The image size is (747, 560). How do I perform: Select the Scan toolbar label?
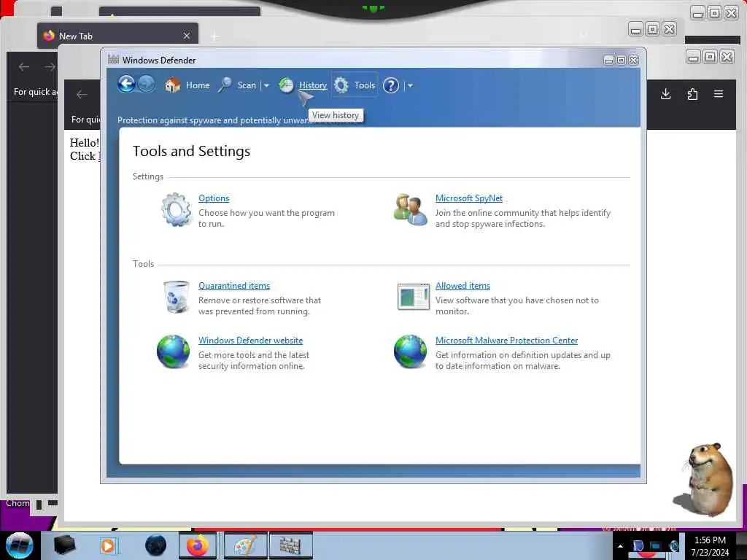[x=247, y=85]
